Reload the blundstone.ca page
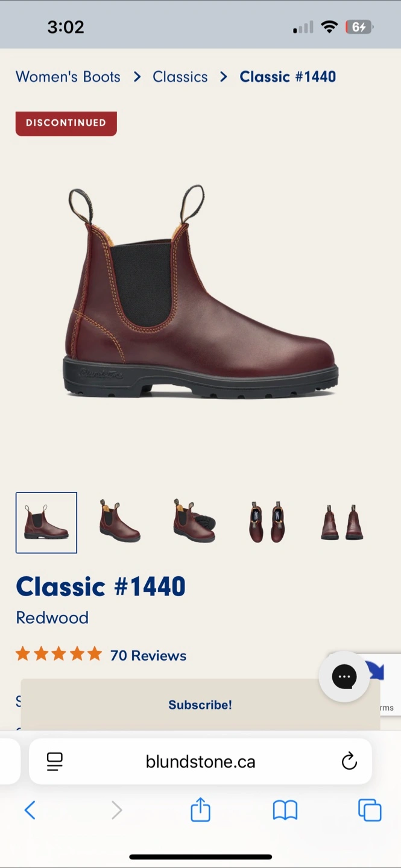The image size is (401, 868). tap(349, 761)
